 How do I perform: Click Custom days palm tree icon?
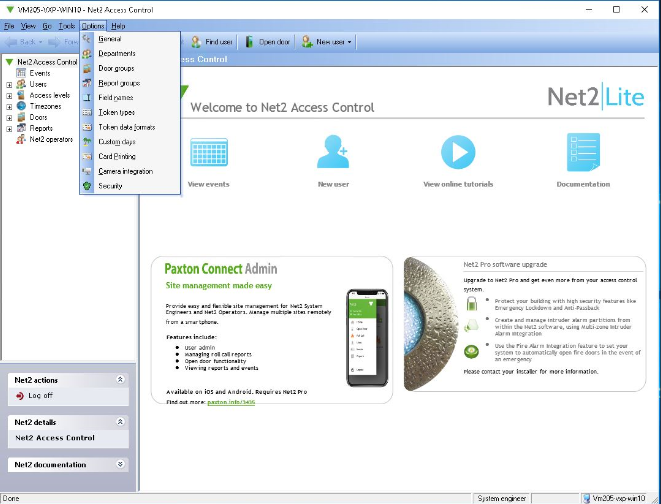coord(87,142)
